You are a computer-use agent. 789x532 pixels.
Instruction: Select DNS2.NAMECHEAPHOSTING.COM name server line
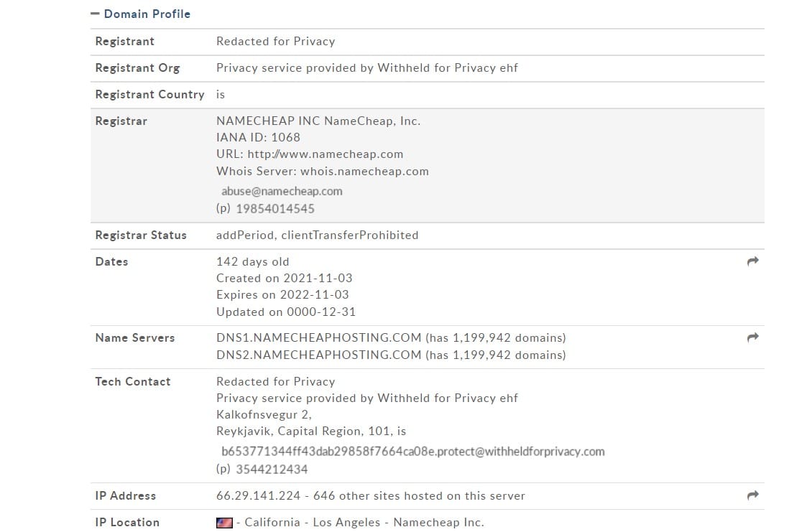[391, 355]
